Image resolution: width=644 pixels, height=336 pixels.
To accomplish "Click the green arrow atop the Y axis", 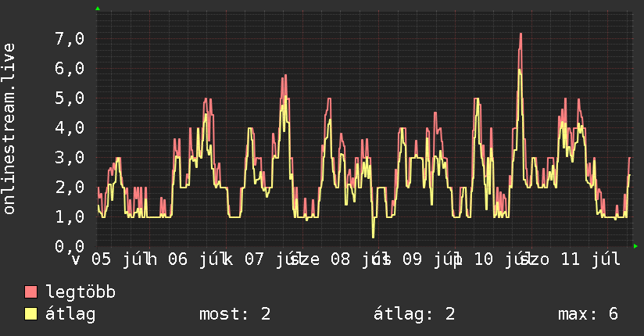I will [x=98, y=9].
